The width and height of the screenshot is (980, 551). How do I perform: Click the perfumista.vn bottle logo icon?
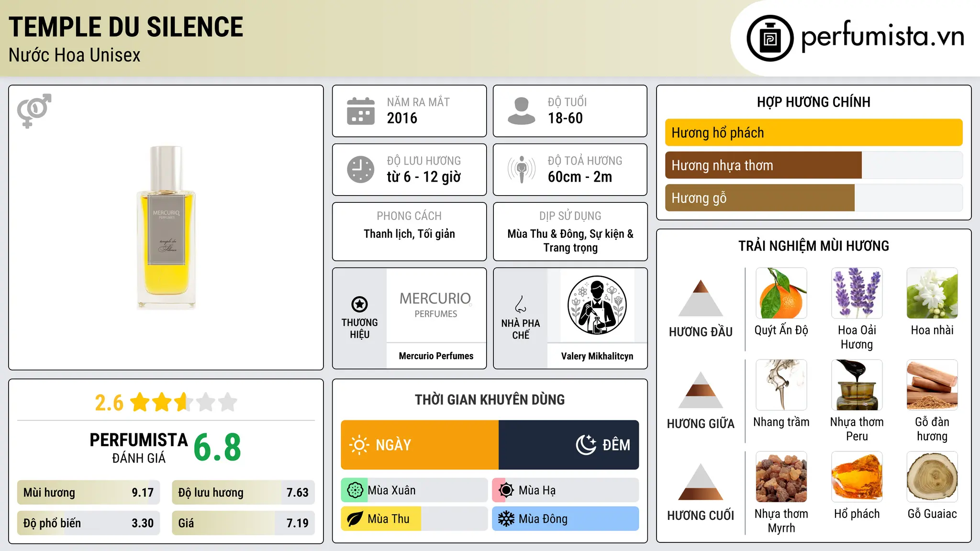770,38
